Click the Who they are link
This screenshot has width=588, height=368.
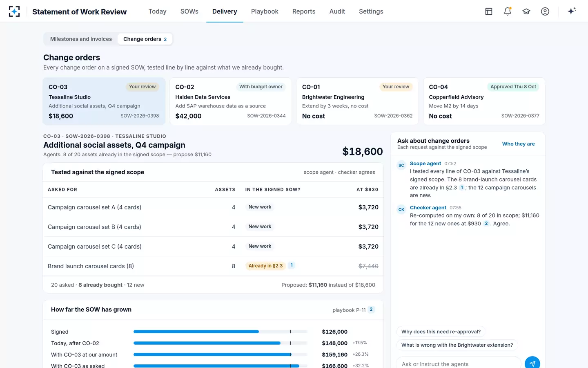tap(518, 144)
